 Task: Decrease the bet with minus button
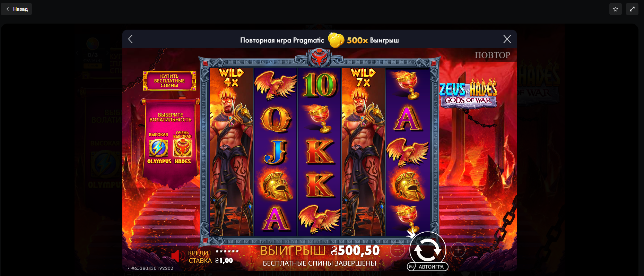click(x=397, y=250)
